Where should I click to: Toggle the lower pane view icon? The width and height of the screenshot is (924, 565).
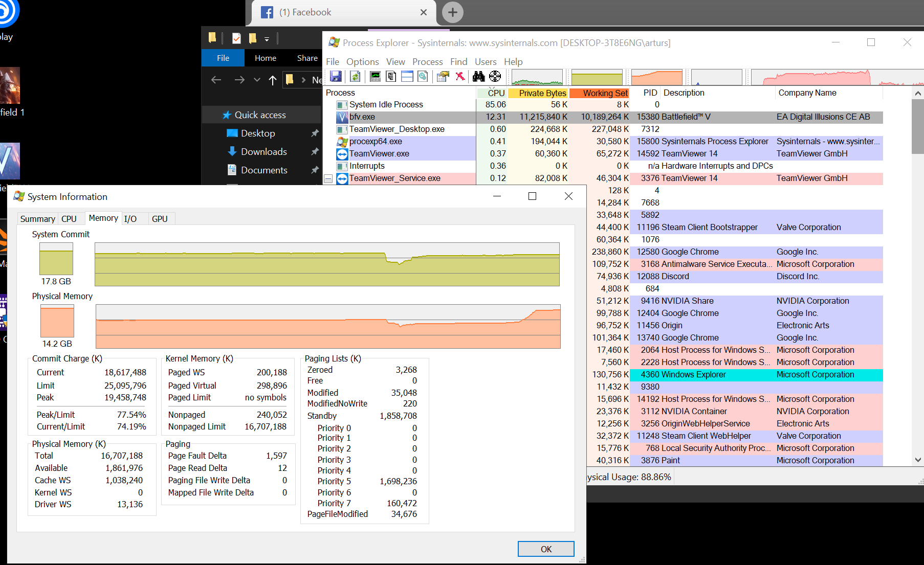(407, 77)
